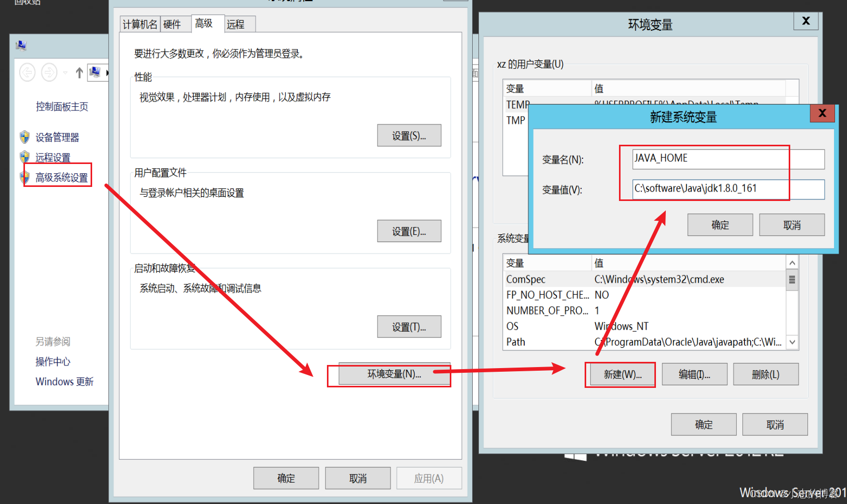Image resolution: width=847 pixels, height=504 pixels.
Task: Open the recent locations dropdown arrow
Action: 65,73
